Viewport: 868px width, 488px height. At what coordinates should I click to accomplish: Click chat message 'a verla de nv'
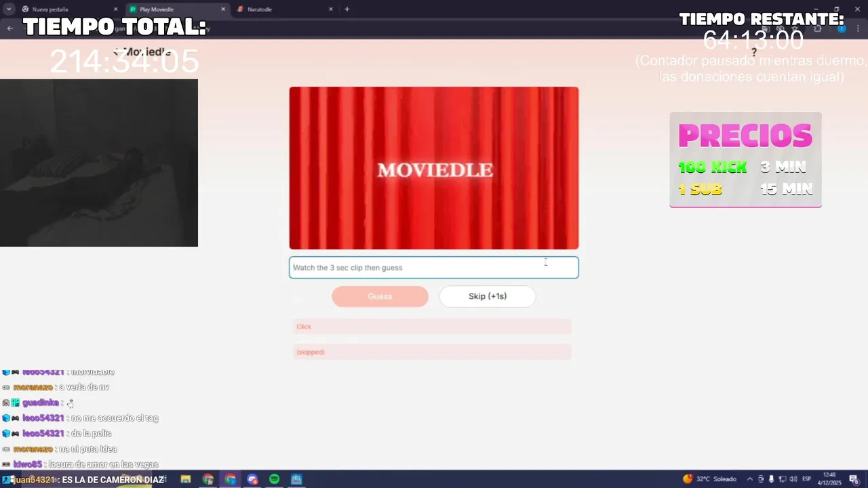point(84,387)
